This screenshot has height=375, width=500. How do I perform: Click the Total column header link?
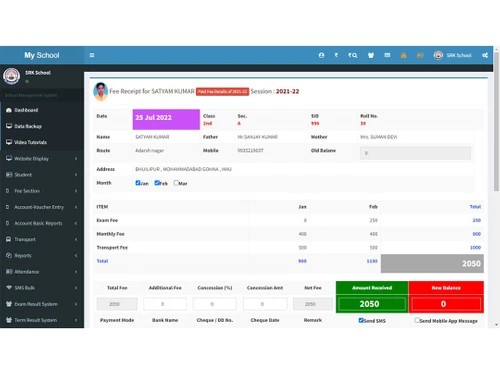coord(475,207)
